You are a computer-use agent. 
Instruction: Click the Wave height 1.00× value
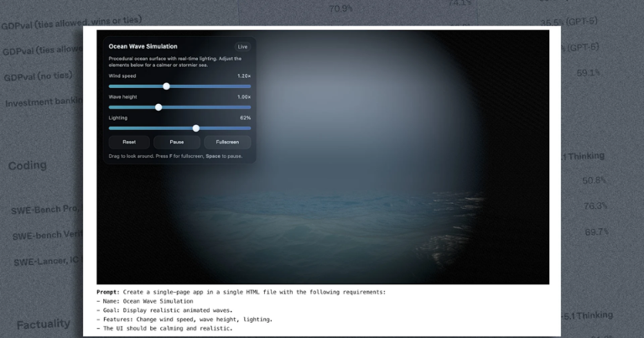[244, 97]
